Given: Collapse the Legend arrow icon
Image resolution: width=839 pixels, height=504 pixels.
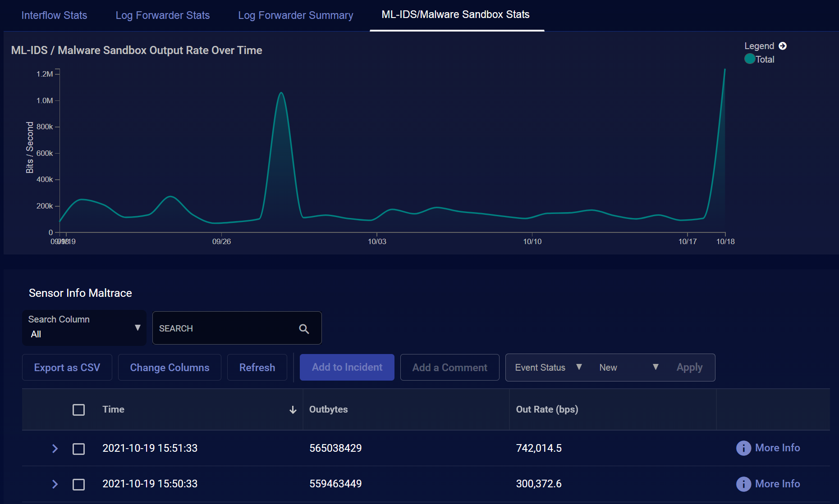Looking at the screenshot, I should click(783, 46).
